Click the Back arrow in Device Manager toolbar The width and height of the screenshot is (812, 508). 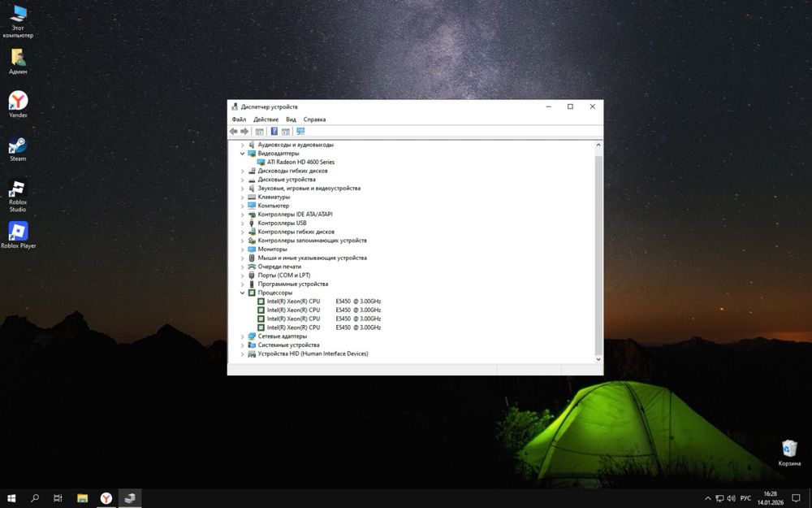[234, 132]
